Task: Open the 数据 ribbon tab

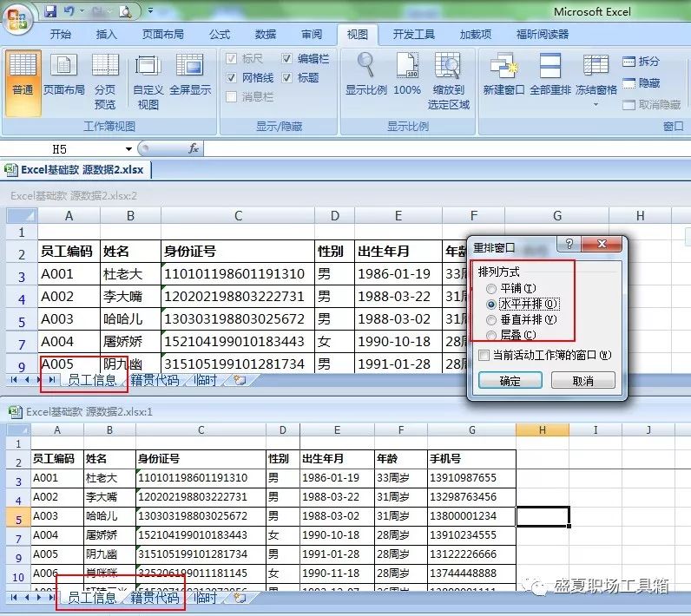Action: (x=266, y=35)
